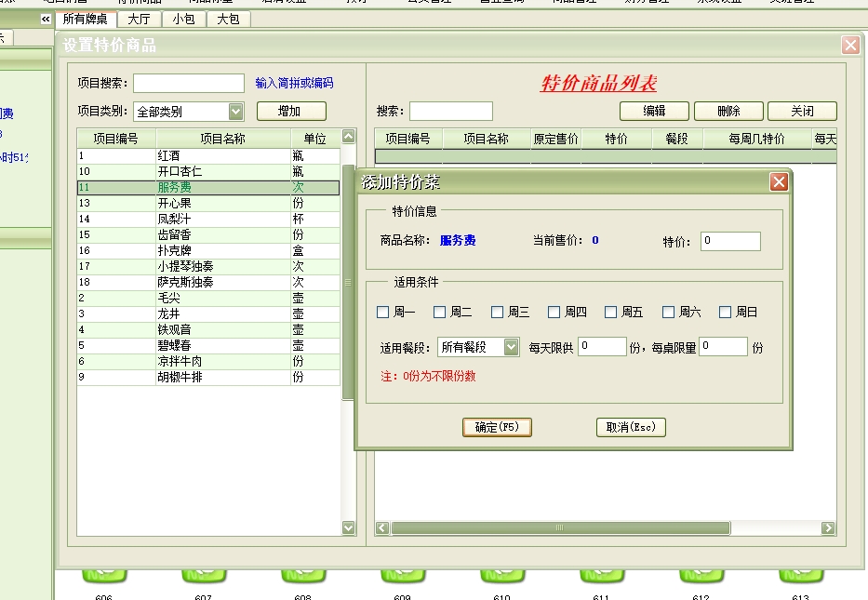
Task: Collapse the left sidebar with double-arrow icon
Action: pos(46,19)
